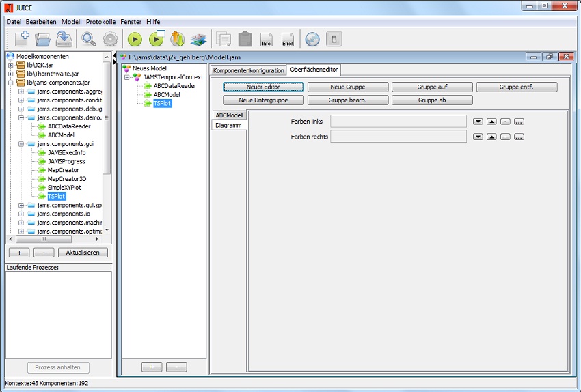The image size is (581, 392).
Task: Expand the lib\J2K.jar tree node
Action: point(11,65)
